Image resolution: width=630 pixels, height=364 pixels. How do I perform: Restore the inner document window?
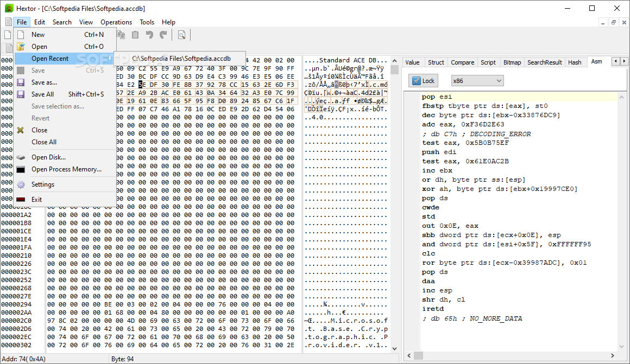[x=614, y=22]
